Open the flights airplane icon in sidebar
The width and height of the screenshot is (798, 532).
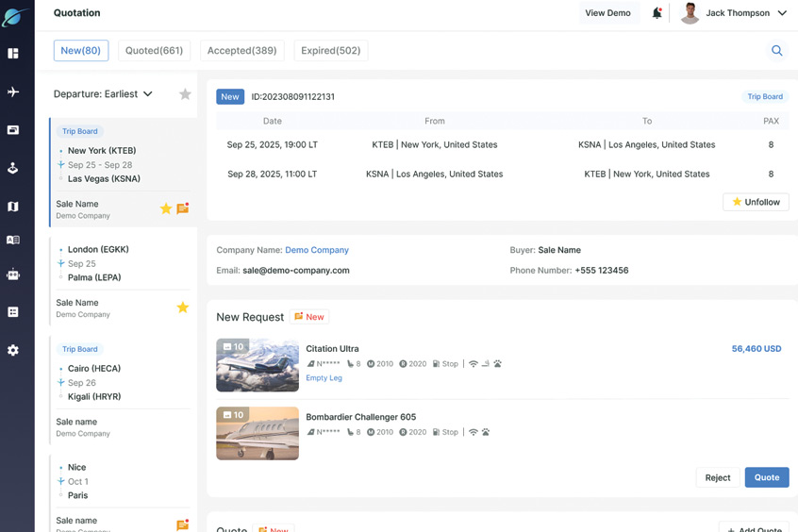click(x=13, y=92)
